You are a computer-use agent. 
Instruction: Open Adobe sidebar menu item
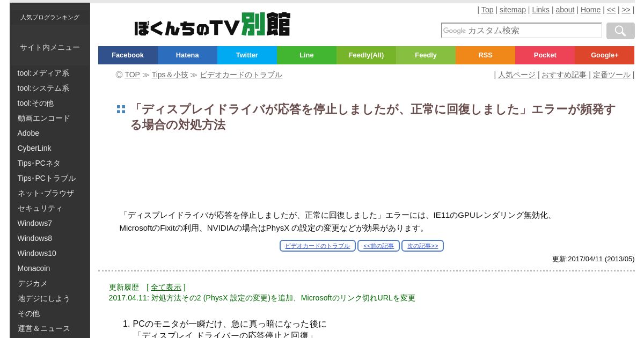click(50, 133)
